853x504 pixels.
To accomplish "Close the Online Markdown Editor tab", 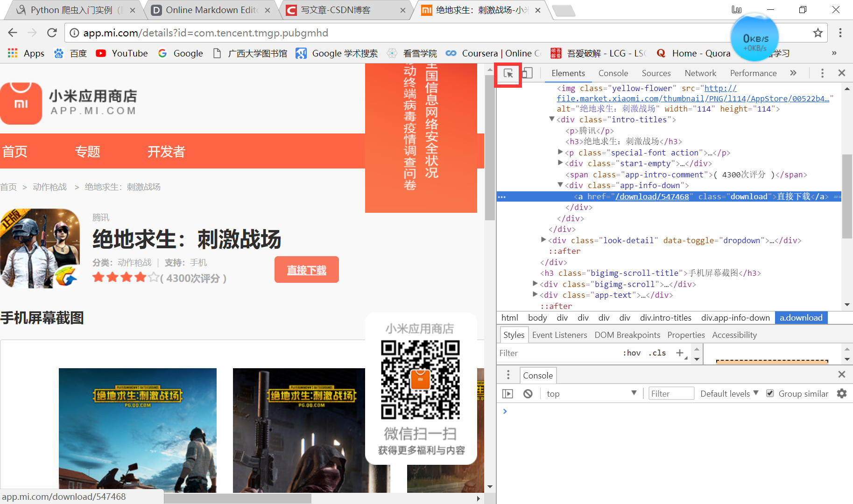I will click(x=268, y=10).
